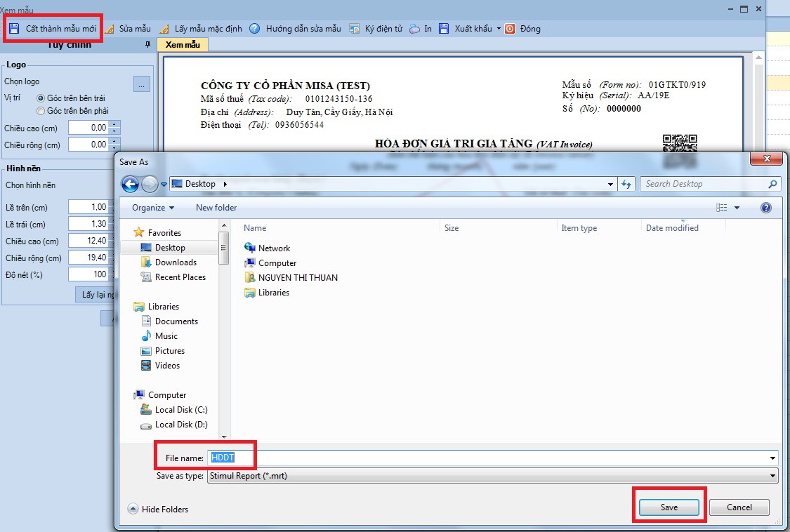Image resolution: width=790 pixels, height=532 pixels.
Task: Click Xuất khẩu export button
Action: coord(465,29)
